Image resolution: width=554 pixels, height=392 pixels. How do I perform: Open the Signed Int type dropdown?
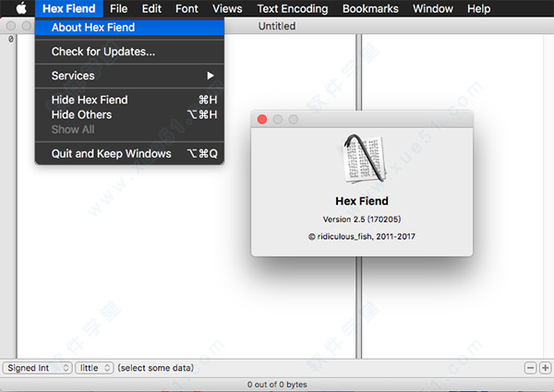pyautogui.click(x=38, y=368)
